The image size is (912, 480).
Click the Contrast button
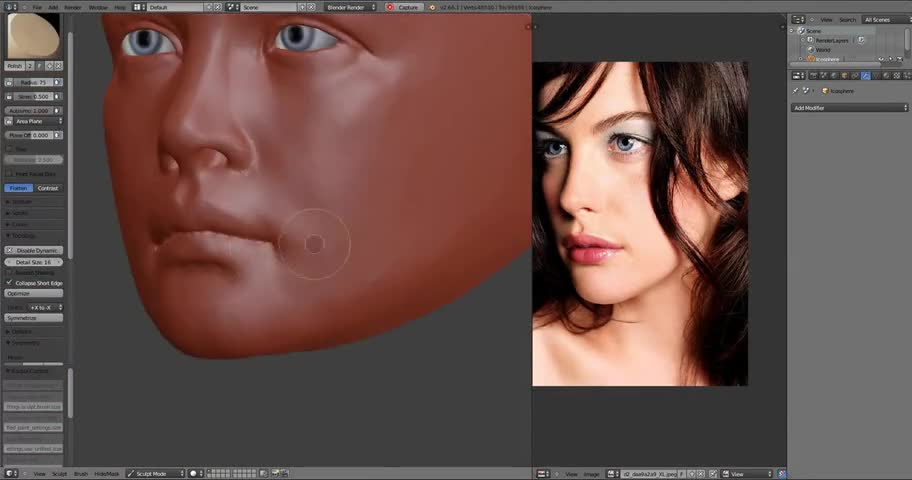coord(48,188)
